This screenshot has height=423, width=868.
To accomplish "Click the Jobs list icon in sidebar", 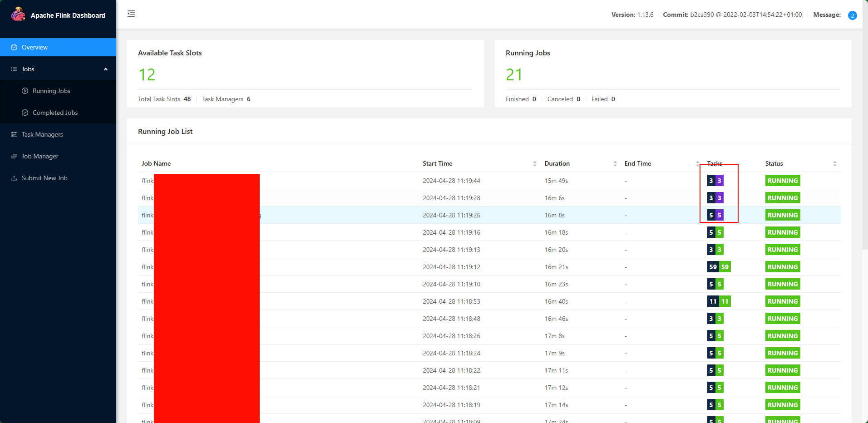I will [14, 69].
